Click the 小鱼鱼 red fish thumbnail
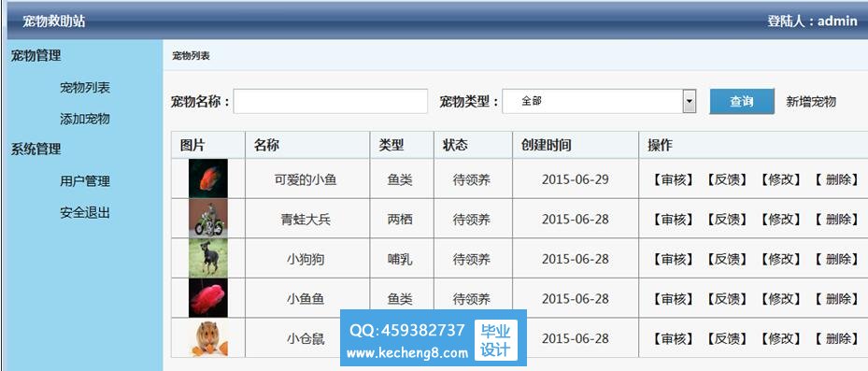Image resolution: width=868 pixels, height=371 pixels. point(208,298)
